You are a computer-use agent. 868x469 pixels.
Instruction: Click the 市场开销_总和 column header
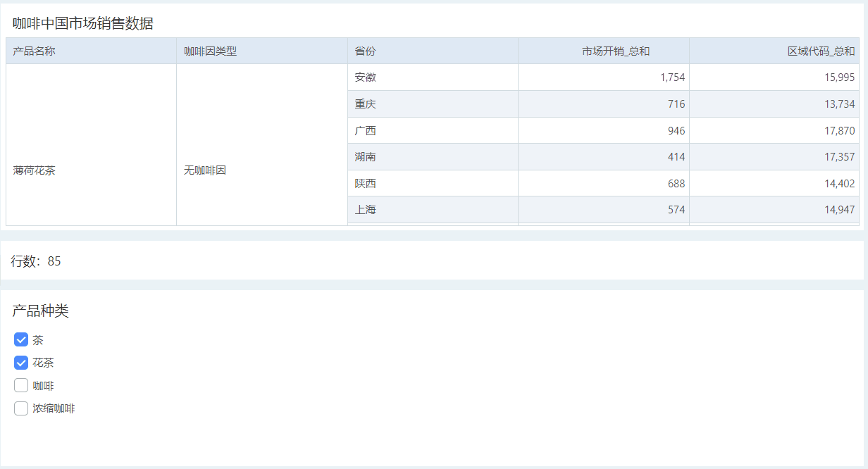click(604, 51)
